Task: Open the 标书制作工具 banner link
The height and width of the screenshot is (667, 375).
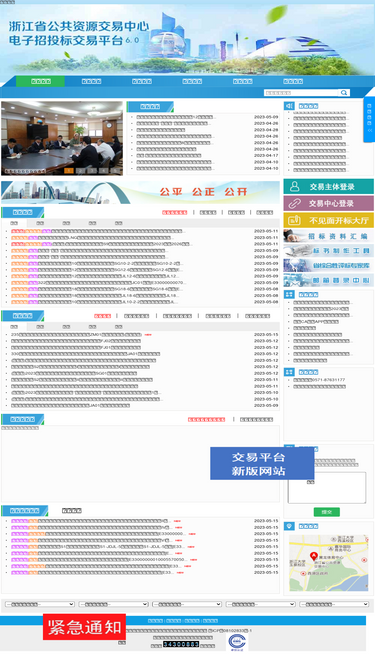Action: pyautogui.click(x=329, y=251)
